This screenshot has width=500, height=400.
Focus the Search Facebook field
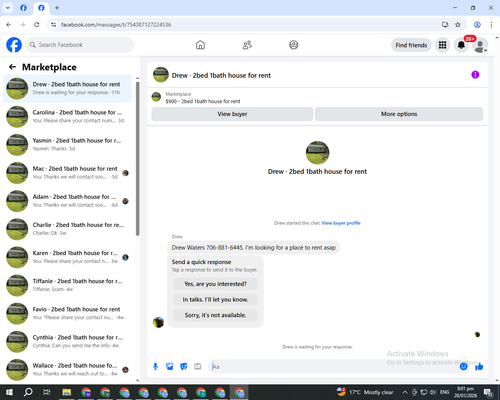[x=80, y=45]
